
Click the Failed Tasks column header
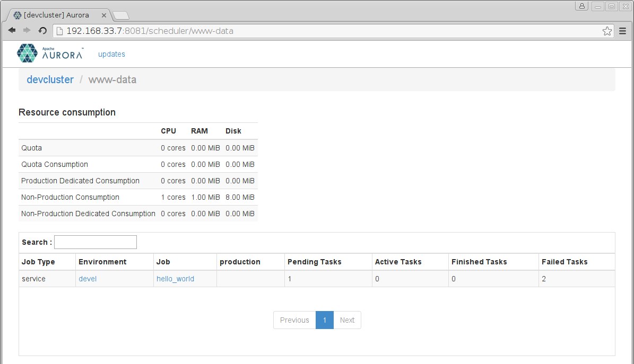click(564, 262)
